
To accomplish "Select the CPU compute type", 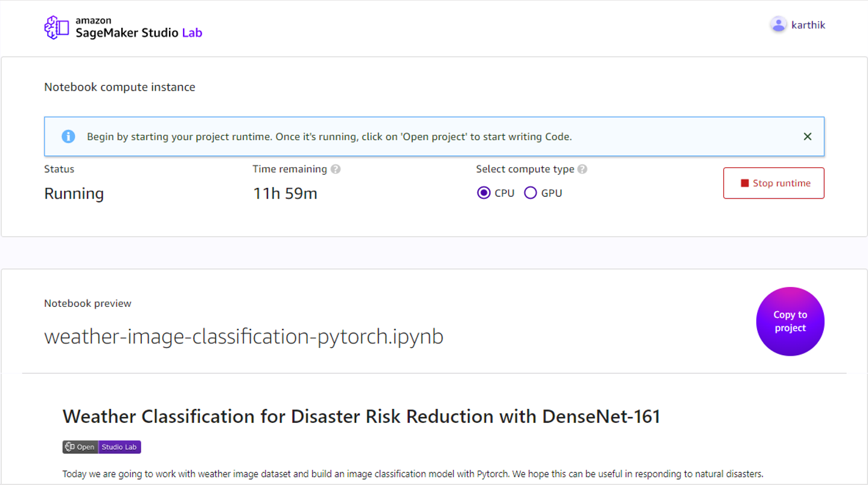I will tap(483, 193).
